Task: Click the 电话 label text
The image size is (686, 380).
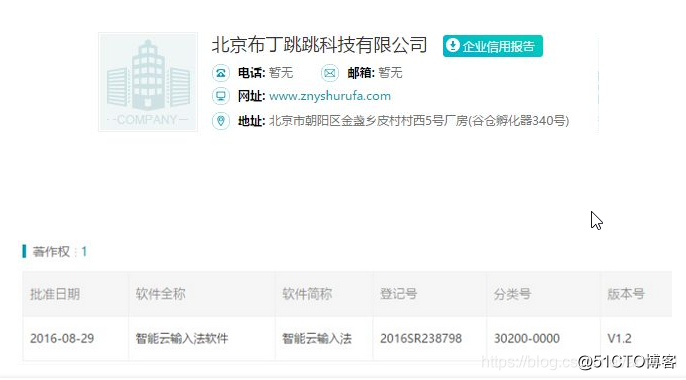Action: pos(251,73)
